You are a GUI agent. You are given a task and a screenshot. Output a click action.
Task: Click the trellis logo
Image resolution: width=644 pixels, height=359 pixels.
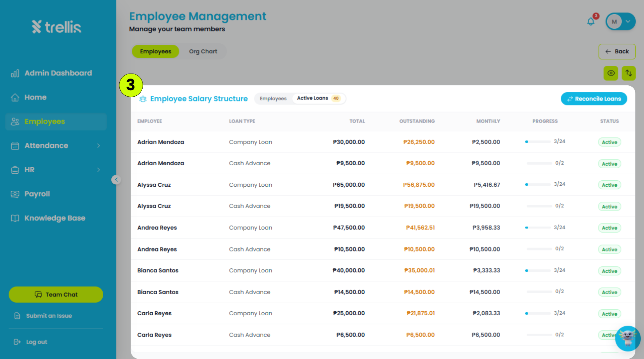pyautogui.click(x=56, y=27)
